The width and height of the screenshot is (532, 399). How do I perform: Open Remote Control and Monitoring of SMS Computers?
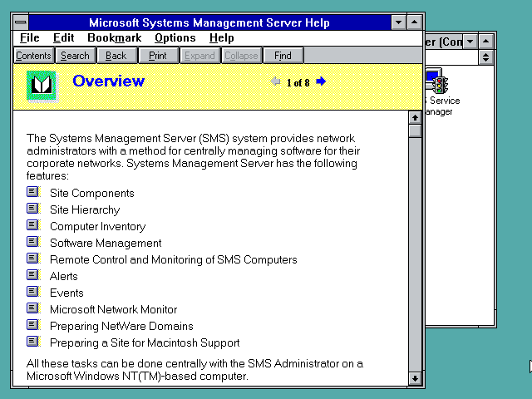pyautogui.click(x=174, y=259)
